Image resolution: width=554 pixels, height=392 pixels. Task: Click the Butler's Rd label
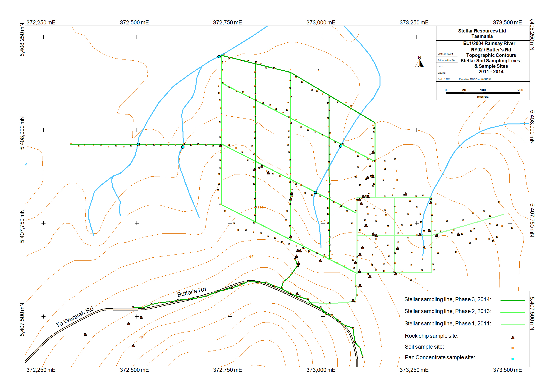[192, 292]
